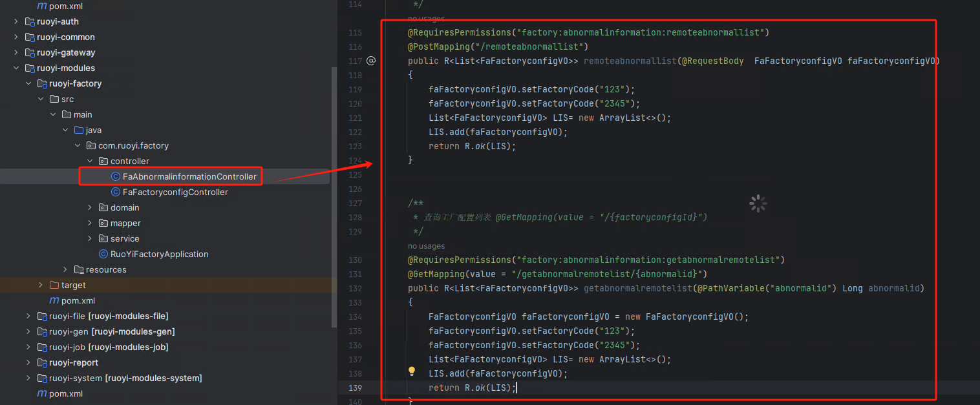Click the ruoyi-job module folder icon
This screenshot has width=980, height=405.
point(42,347)
